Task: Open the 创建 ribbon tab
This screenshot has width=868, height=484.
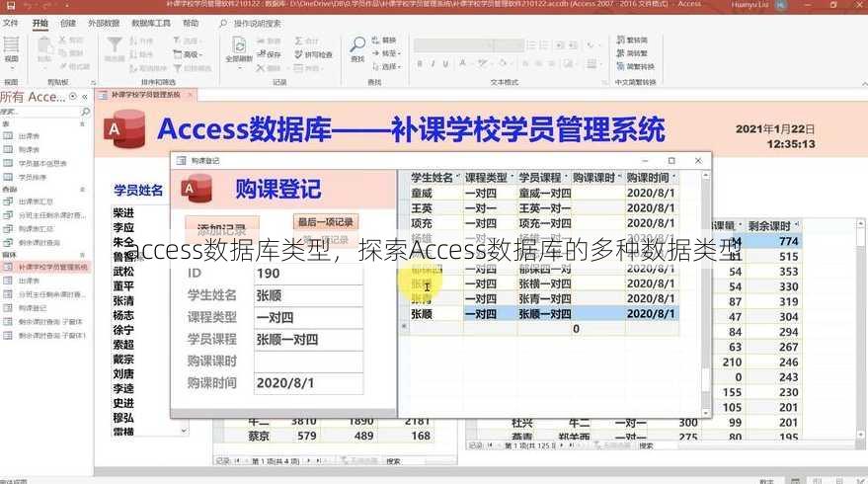Action: (67, 23)
